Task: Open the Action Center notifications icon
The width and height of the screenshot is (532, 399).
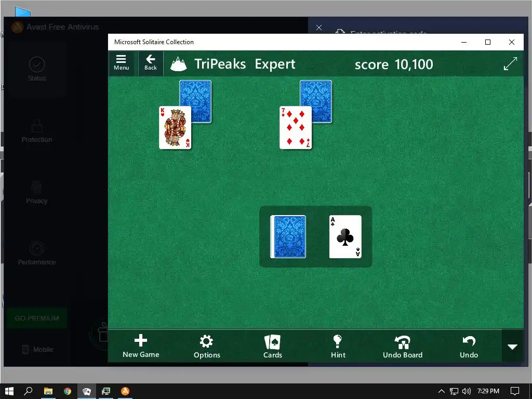Action: (515, 391)
